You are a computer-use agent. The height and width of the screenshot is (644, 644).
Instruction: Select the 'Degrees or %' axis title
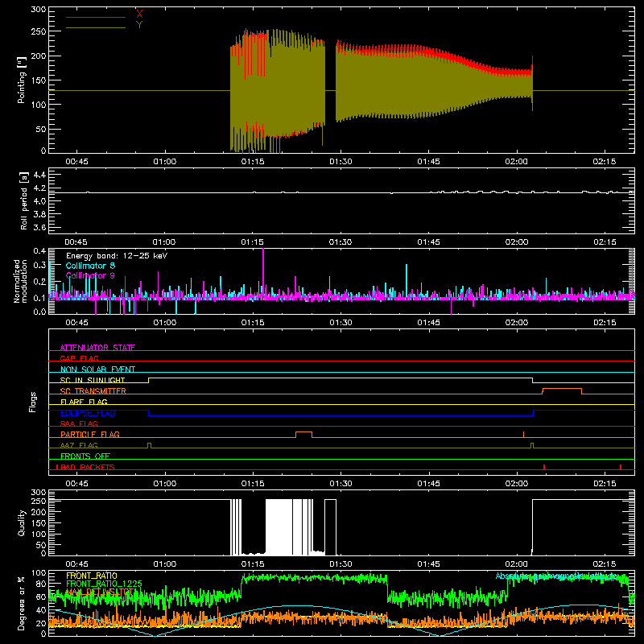[x=22, y=603]
